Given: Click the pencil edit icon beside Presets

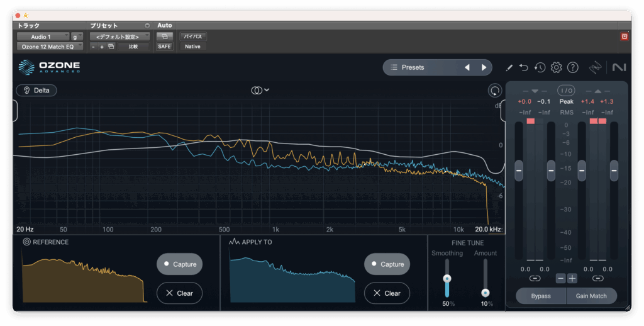Looking at the screenshot, I should click(509, 67).
